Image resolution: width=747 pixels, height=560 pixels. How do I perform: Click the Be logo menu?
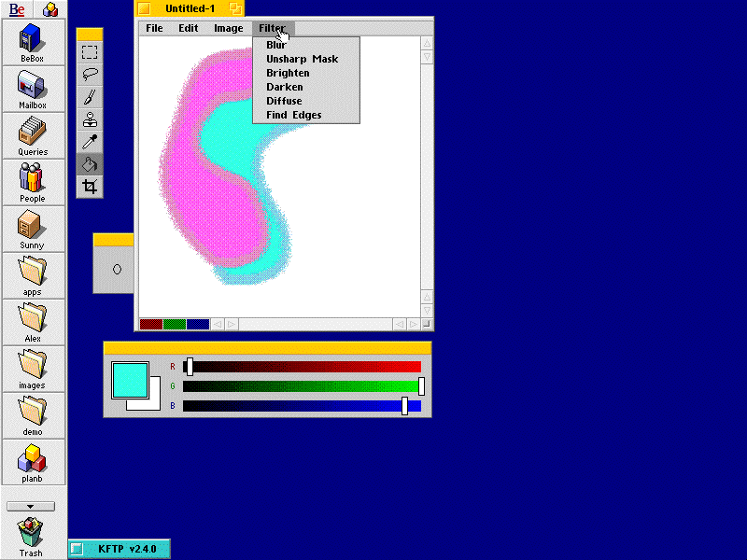[17, 9]
